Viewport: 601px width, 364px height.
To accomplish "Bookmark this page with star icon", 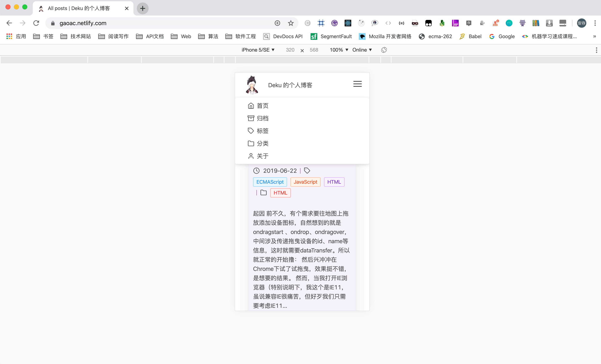I will (290, 23).
